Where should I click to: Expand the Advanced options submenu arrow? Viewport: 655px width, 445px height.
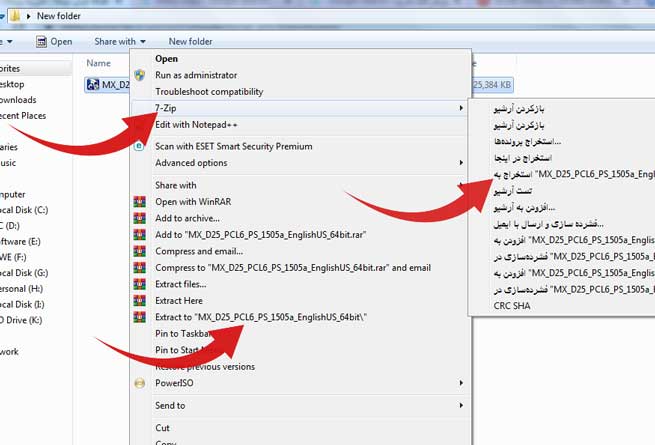pos(461,163)
